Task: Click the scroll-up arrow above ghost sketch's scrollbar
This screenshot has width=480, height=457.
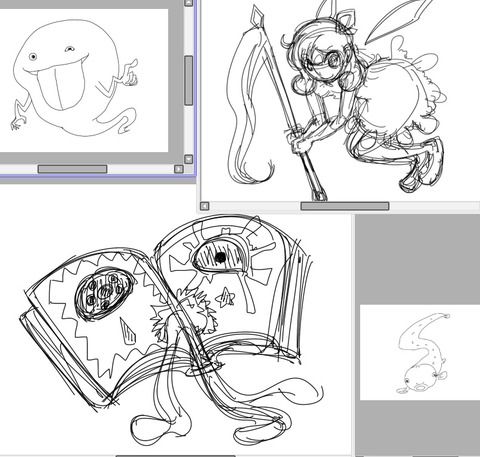Action: pyautogui.click(x=189, y=3)
